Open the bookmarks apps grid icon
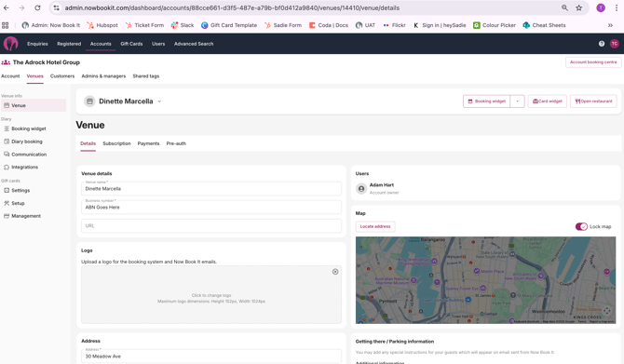The height and width of the screenshot is (364, 624). pyautogui.click(x=6, y=25)
